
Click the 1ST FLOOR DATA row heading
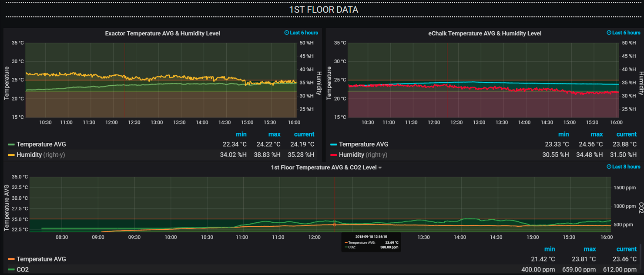323,10
